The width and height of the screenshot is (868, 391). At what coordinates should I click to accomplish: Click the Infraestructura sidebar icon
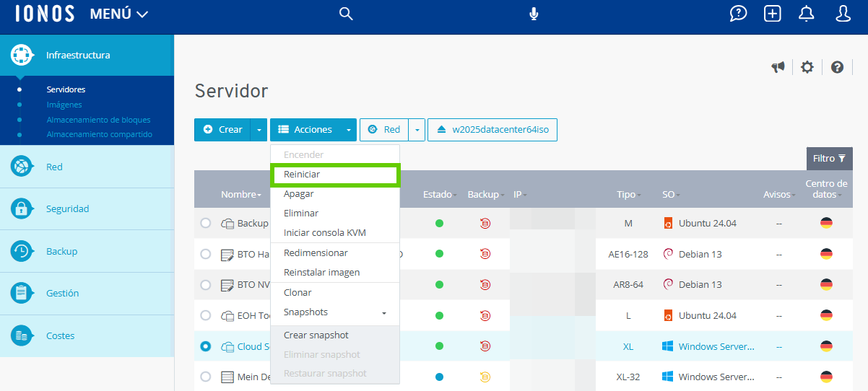point(22,55)
